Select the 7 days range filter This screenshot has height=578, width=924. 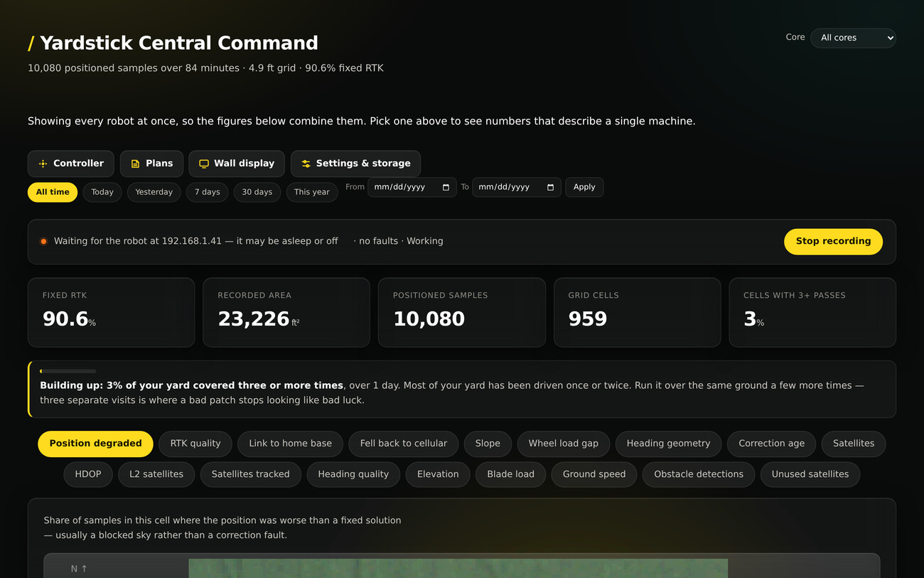tap(208, 192)
